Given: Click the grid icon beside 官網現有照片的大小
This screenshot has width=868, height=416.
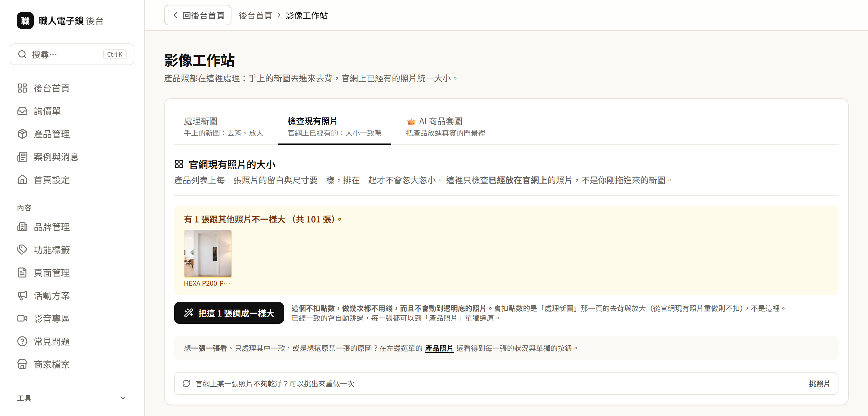Looking at the screenshot, I should [179, 164].
